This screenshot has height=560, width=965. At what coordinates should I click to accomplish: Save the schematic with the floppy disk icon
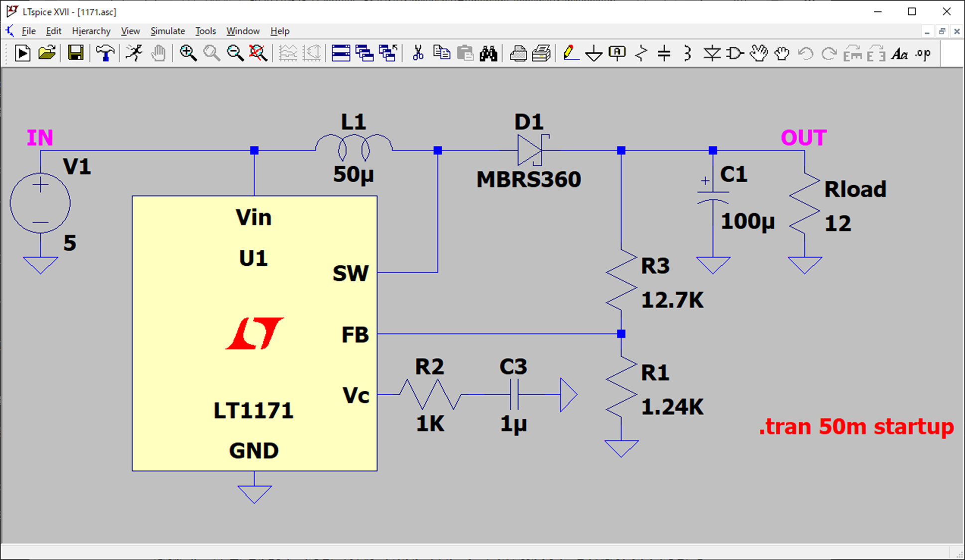[x=76, y=53]
